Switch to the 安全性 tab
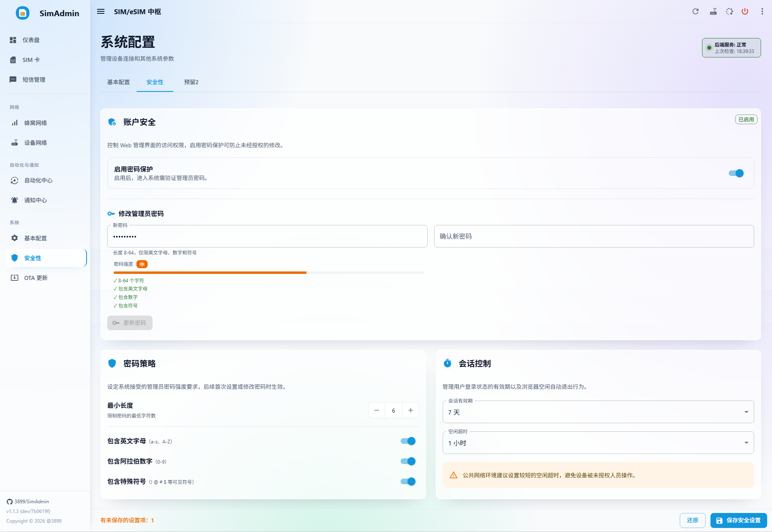The height and width of the screenshot is (532, 772). [155, 82]
